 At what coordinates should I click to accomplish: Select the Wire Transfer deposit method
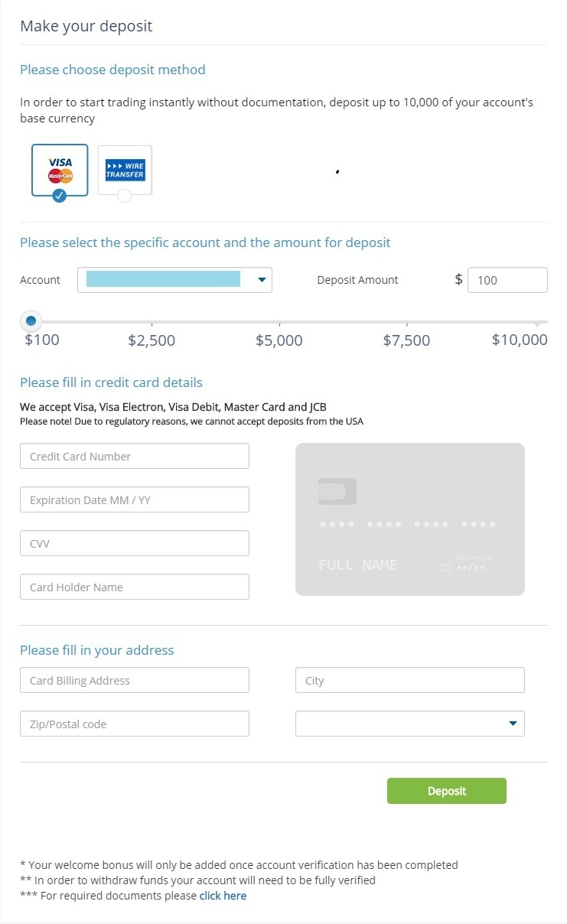click(125, 169)
